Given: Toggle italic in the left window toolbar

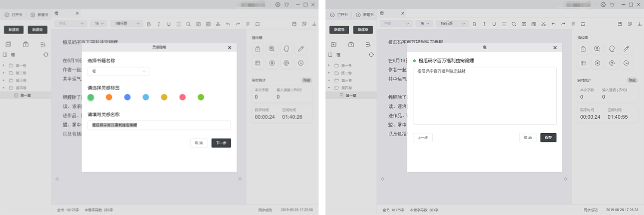Looking at the screenshot, I should click(x=159, y=24).
